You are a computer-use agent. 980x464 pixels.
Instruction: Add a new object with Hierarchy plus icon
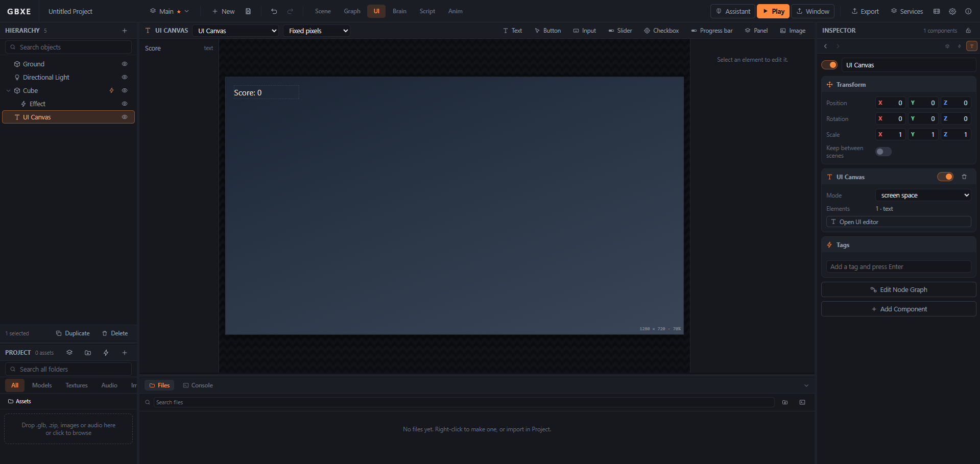125,31
